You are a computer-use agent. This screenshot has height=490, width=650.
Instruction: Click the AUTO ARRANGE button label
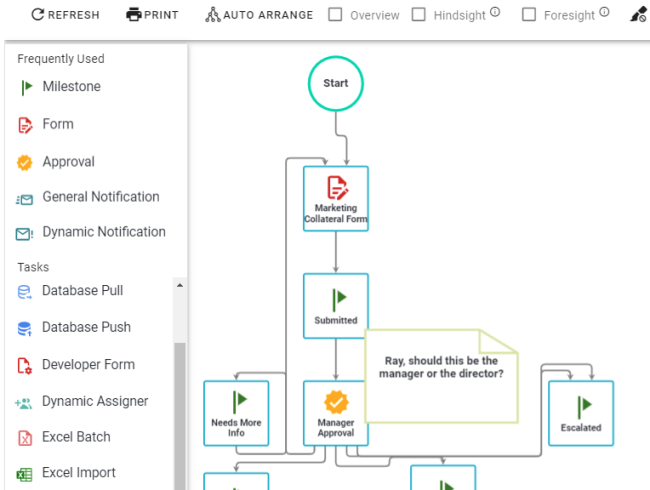(268, 15)
